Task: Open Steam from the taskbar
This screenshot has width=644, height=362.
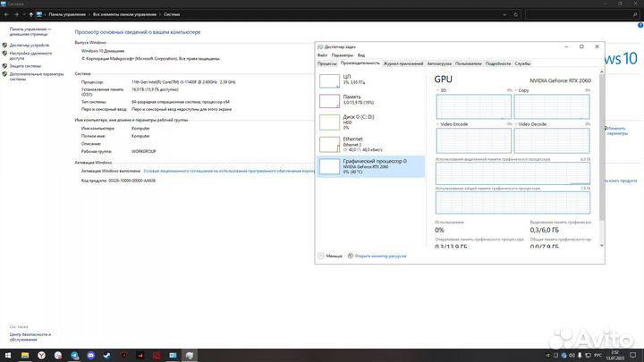Action: 107,356
